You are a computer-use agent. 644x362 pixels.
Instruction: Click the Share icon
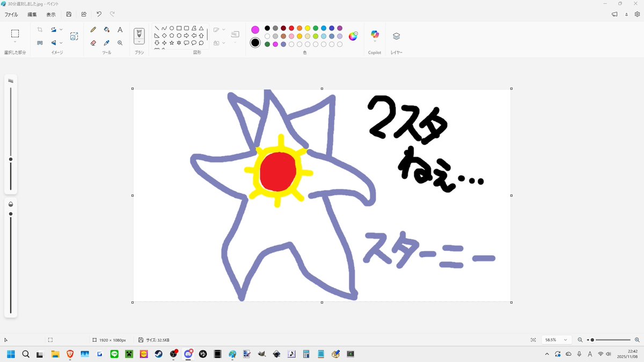point(84,14)
